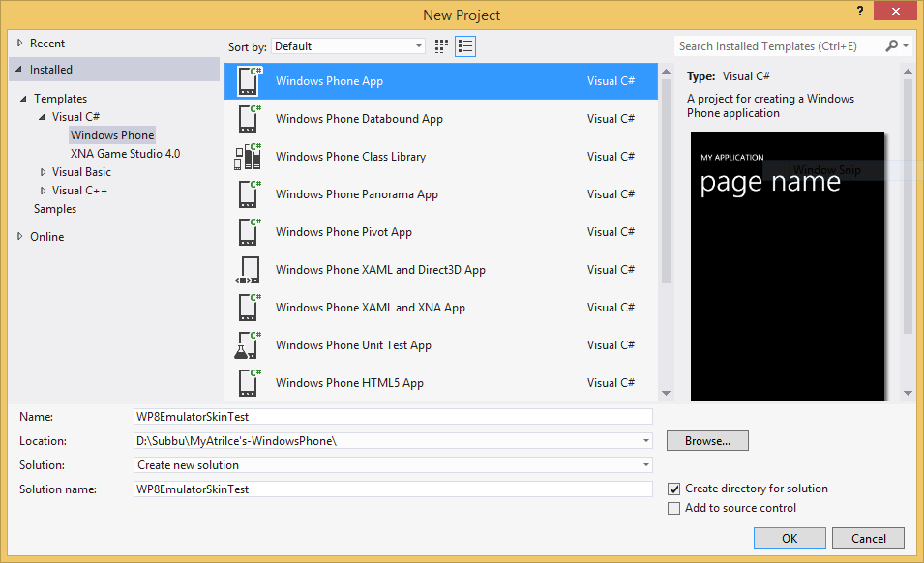The height and width of the screenshot is (563, 924).
Task: Click the search magnifier icon
Action: pyautogui.click(x=890, y=45)
